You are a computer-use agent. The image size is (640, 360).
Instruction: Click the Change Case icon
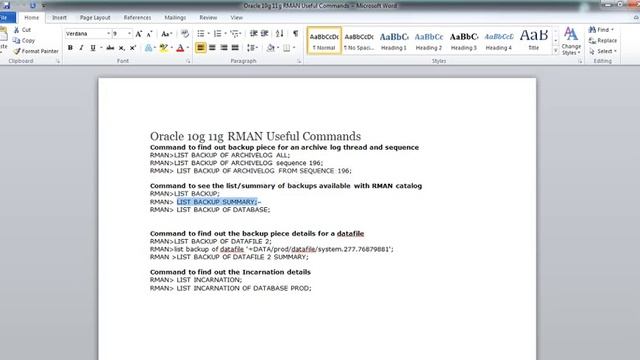click(x=166, y=34)
